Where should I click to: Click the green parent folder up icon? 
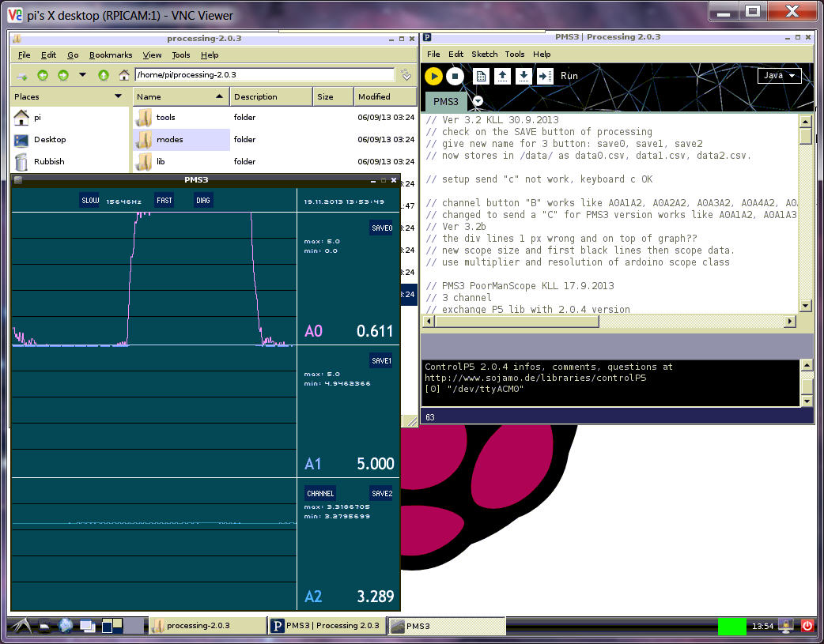103,75
